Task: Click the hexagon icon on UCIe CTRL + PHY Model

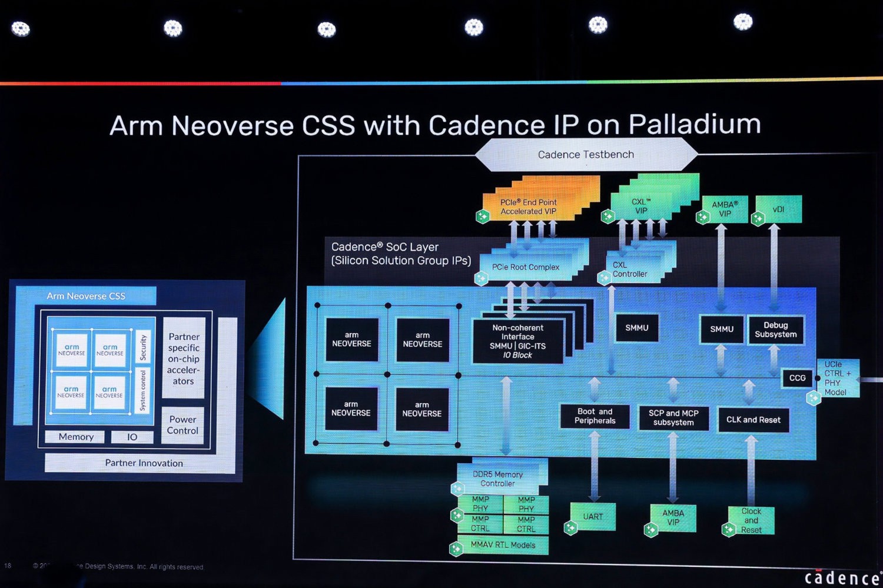Action: [x=814, y=398]
